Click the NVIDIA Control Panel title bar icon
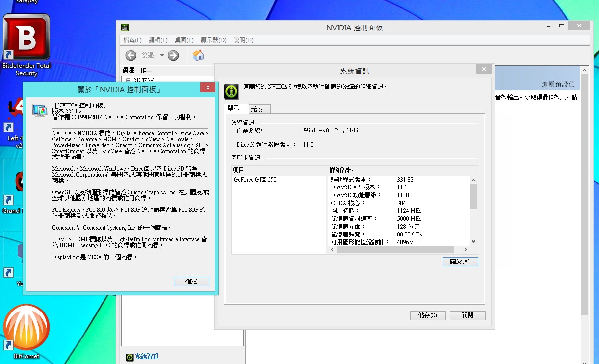The image size is (599, 364). (x=125, y=27)
